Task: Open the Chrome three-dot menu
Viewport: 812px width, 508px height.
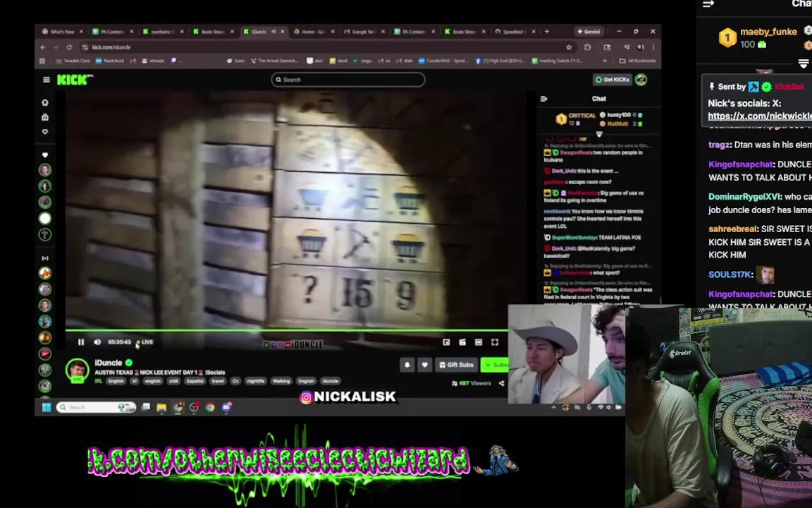Action: [653, 47]
